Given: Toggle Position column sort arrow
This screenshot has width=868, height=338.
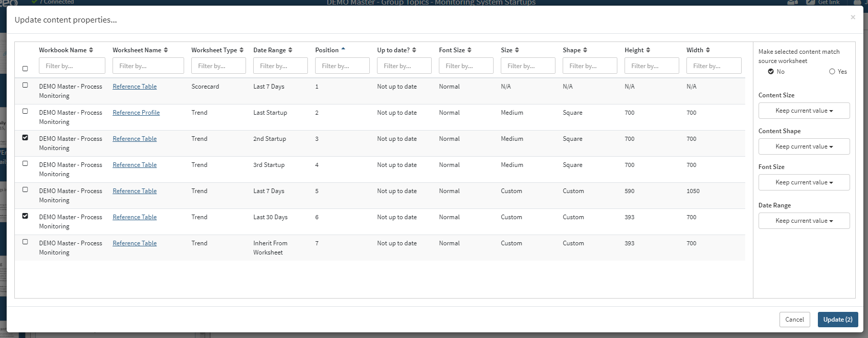Looking at the screenshot, I should [343, 50].
